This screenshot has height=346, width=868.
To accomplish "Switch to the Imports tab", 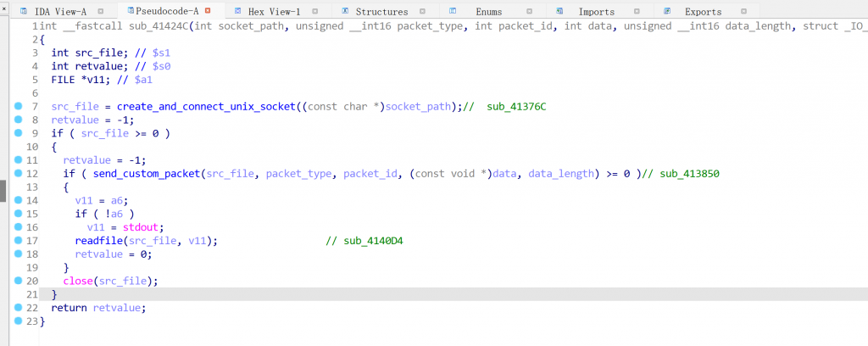I will pos(597,12).
